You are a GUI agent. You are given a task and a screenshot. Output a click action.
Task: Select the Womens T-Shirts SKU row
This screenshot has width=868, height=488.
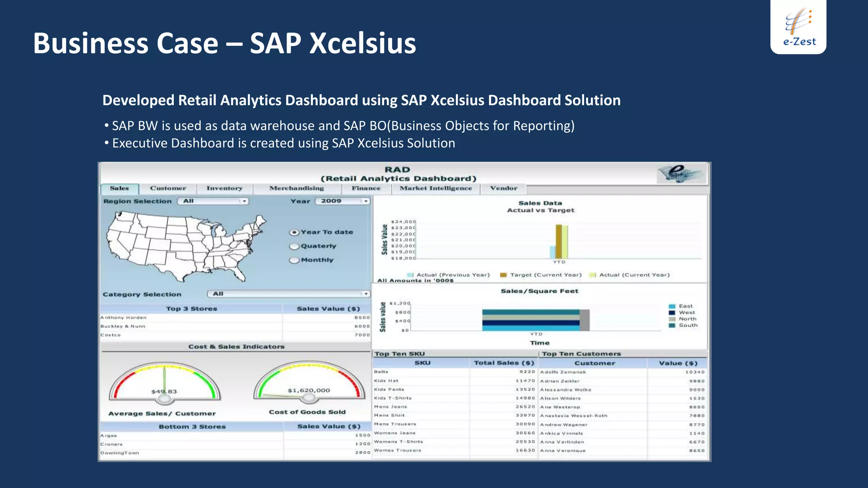point(455,441)
